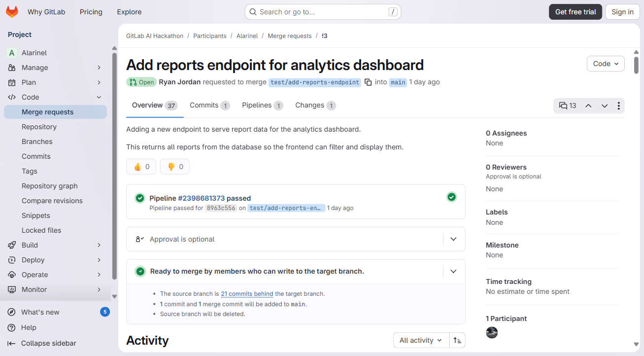The image size is (644, 356).
Task: Expand the Monitor sidebar section
Action: (x=99, y=289)
